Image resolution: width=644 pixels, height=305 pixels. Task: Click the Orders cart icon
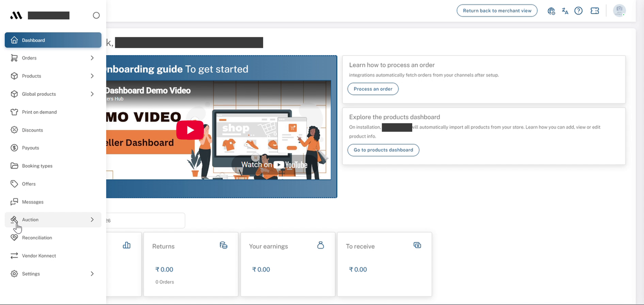[14, 58]
